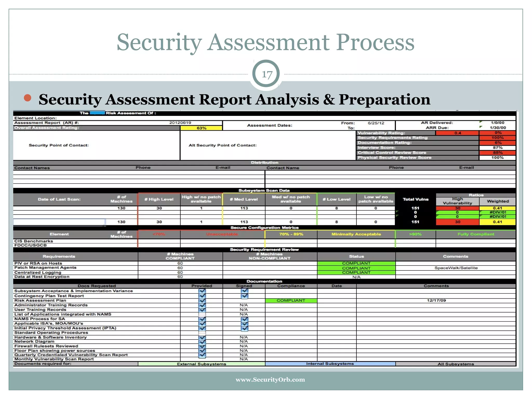Select the COMPLIANT status for Centralized Logging
This screenshot has width=532, height=399.
356,272
